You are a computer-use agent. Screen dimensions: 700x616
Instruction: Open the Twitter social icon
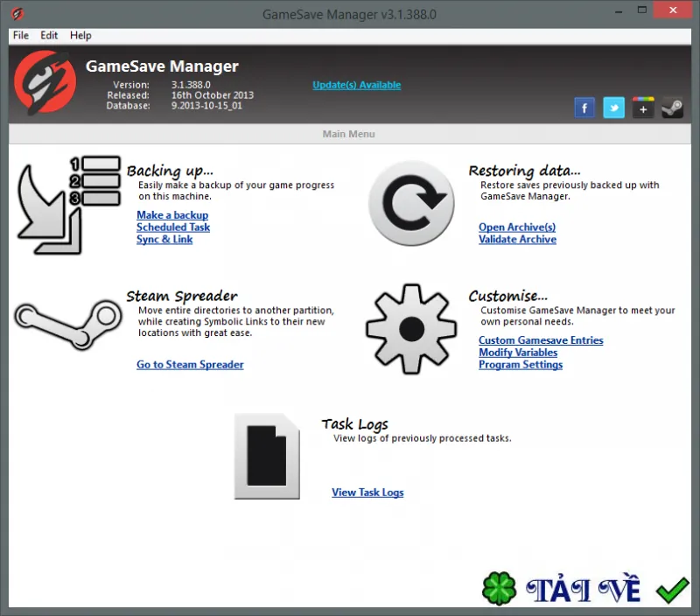[613, 108]
